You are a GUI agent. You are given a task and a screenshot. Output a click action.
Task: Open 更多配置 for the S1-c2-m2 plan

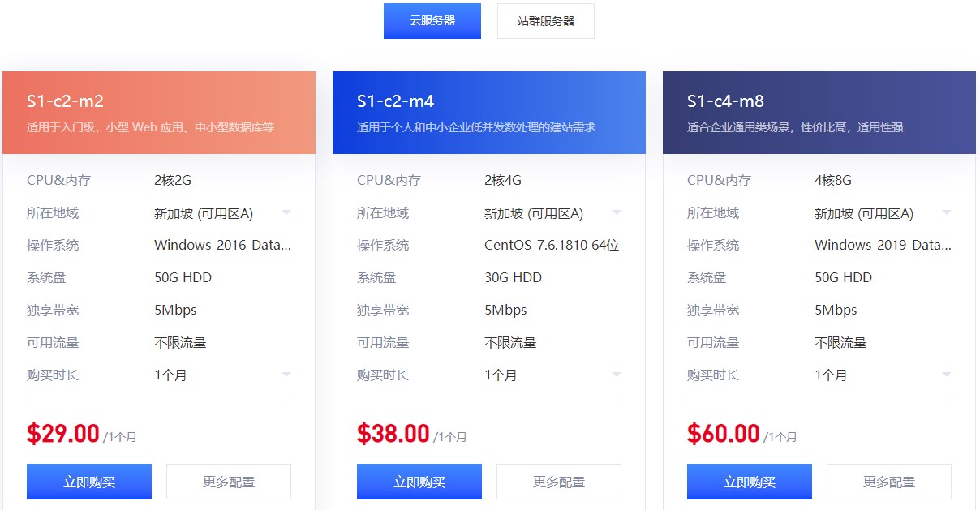(228, 482)
